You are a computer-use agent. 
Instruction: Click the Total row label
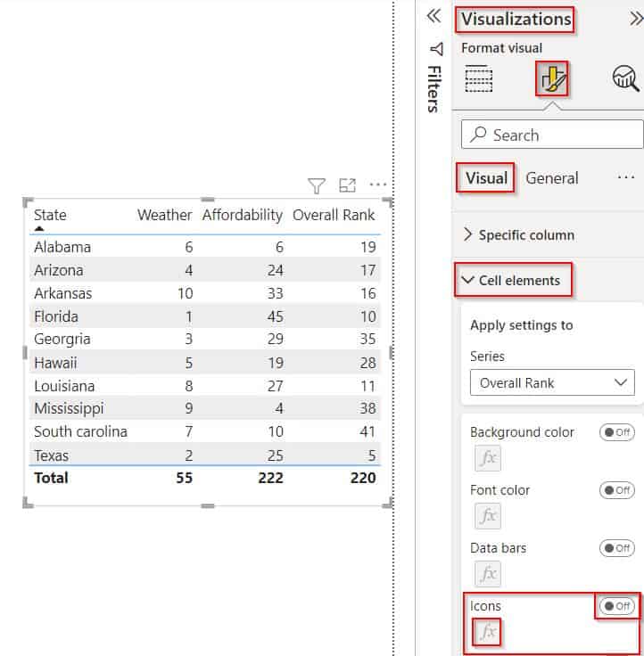(51, 478)
